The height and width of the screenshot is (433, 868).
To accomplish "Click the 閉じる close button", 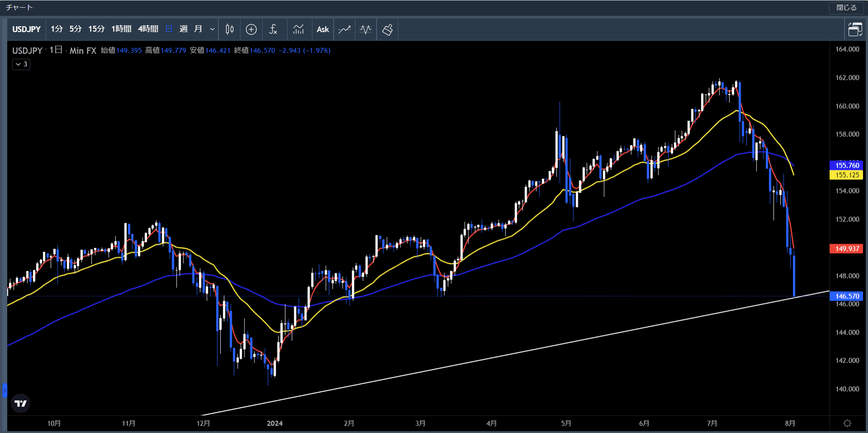I will (x=846, y=8).
